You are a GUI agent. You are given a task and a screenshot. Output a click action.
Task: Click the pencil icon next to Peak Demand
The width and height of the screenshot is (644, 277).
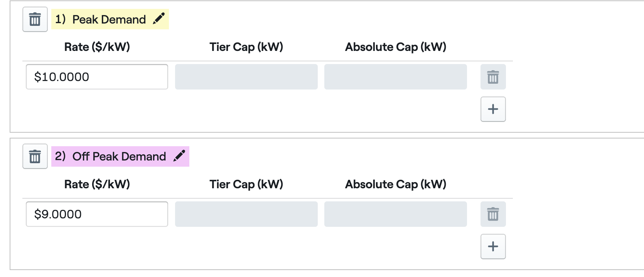[x=159, y=19]
